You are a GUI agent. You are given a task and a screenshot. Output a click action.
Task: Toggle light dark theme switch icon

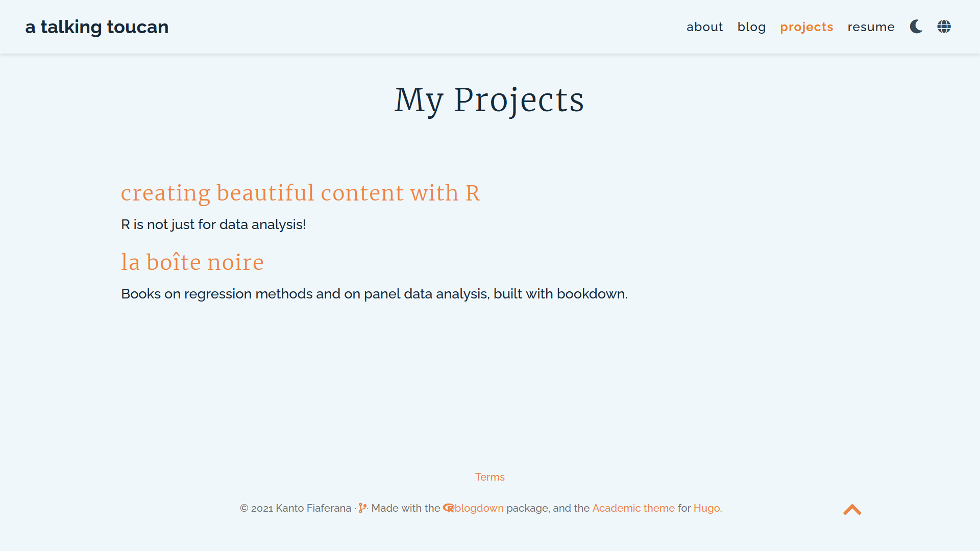(916, 27)
